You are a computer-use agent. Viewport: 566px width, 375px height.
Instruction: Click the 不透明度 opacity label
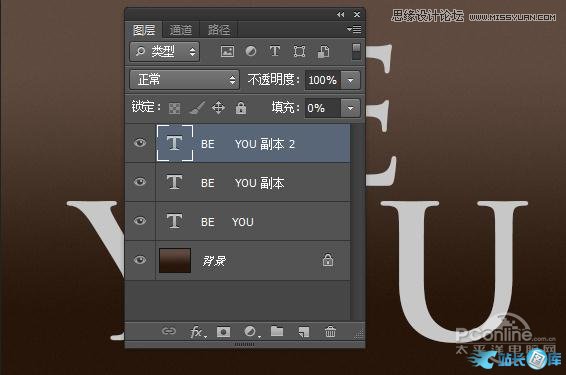pos(273,80)
